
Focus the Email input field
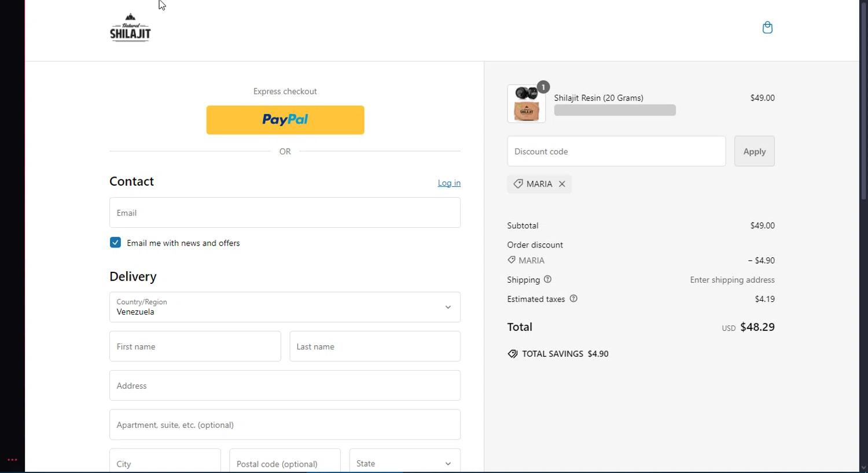pyautogui.click(x=285, y=213)
